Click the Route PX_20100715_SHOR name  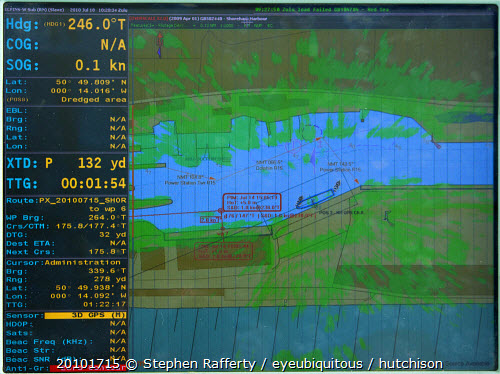[x=66, y=200]
